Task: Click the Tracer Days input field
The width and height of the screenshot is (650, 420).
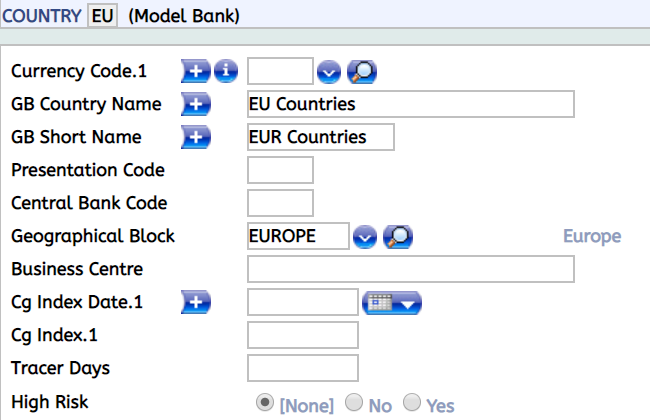Action: 302,368
